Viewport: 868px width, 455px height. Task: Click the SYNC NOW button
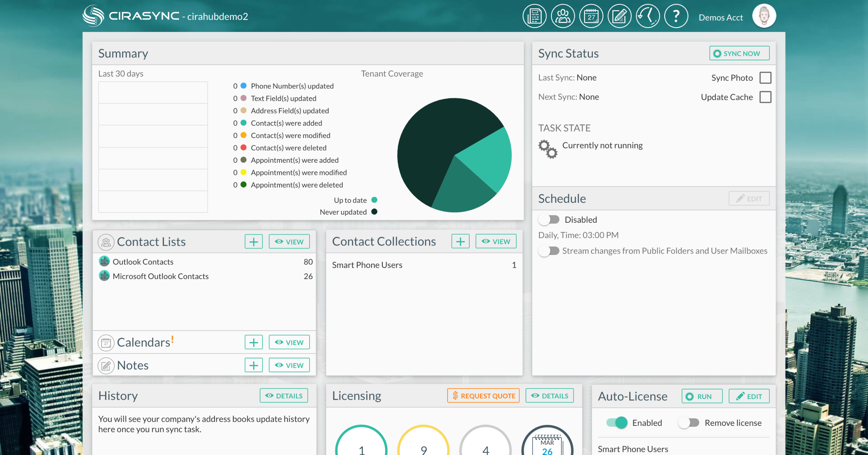click(x=739, y=53)
